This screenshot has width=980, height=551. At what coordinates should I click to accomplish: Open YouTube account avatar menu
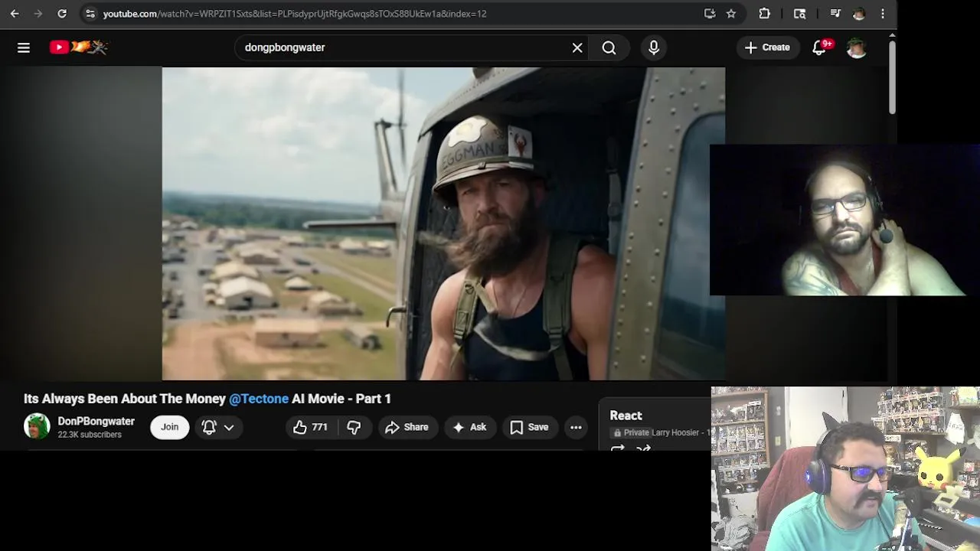857,47
